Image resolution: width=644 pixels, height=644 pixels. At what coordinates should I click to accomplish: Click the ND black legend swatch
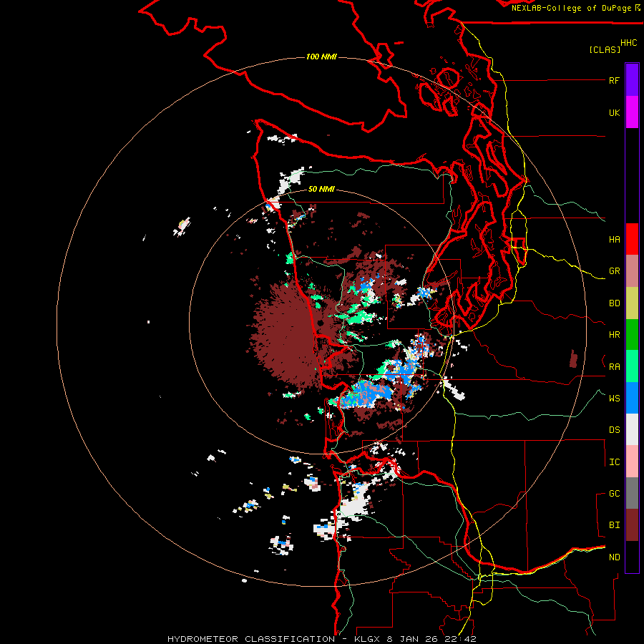pos(632,557)
